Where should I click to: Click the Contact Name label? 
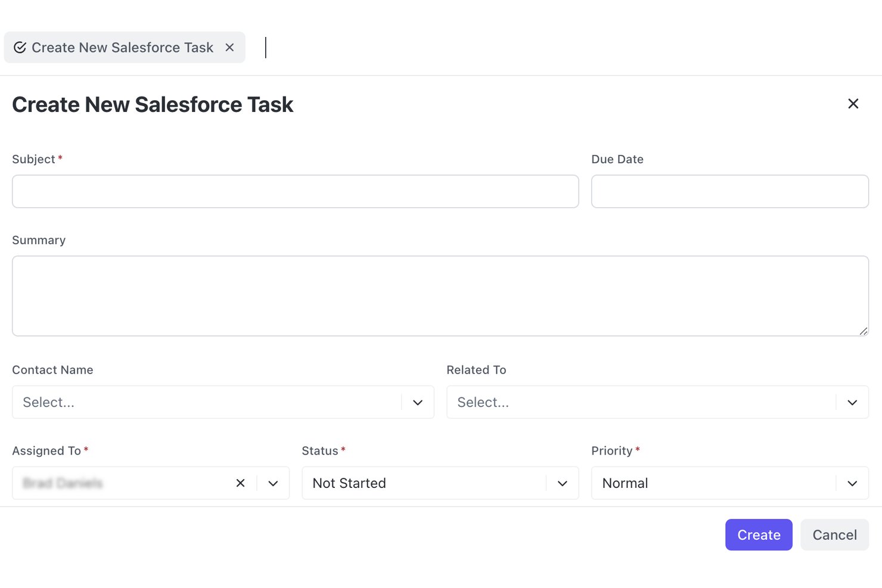52,370
